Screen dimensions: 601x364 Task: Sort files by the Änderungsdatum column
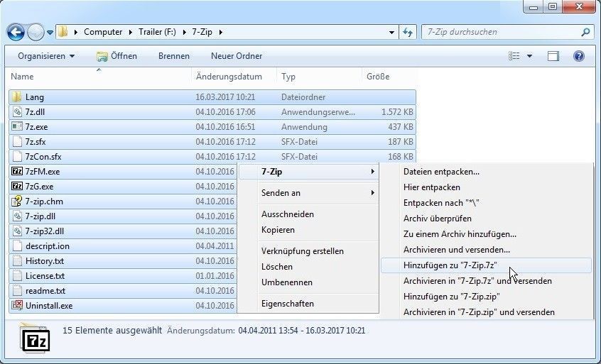coord(229,77)
